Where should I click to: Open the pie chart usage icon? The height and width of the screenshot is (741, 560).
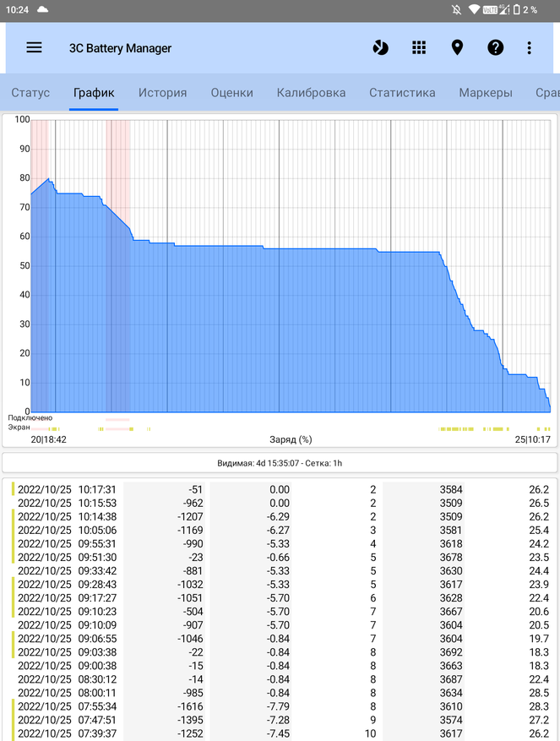[x=380, y=47]
